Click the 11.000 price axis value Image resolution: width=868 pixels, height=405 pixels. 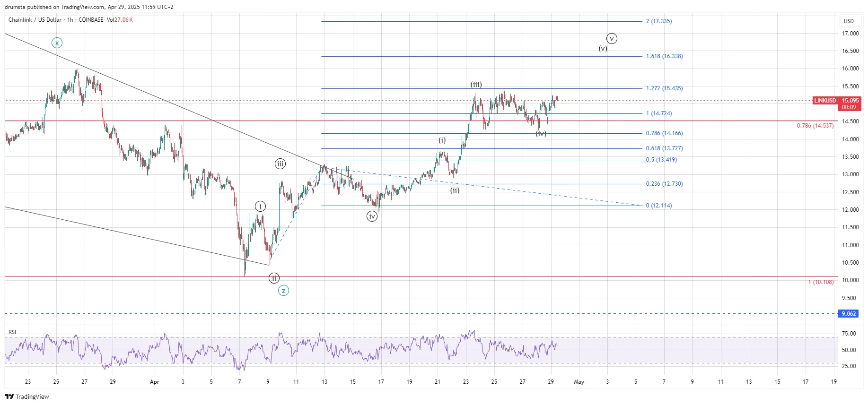tap(850, 245)
